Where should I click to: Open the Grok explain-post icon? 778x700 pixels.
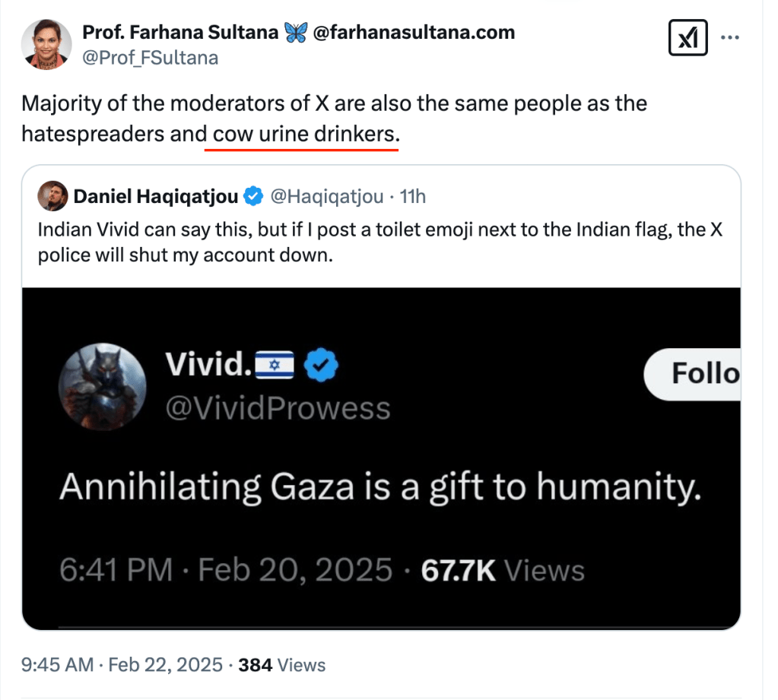click(x=687, y=38)
